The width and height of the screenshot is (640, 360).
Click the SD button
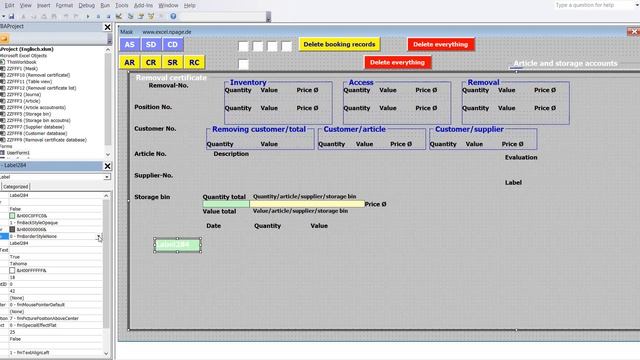tap(151, 44)
